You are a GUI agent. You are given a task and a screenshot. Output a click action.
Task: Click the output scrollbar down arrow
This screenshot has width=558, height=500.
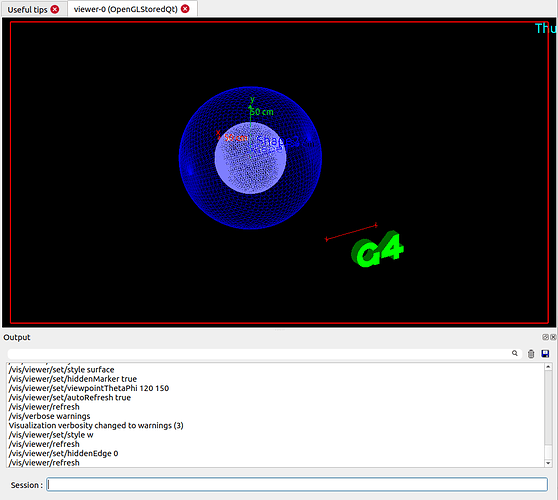point(548,463)
